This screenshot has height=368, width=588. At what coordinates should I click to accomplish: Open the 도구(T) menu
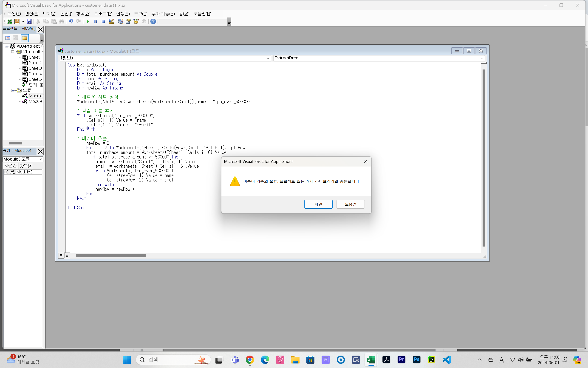click(141, 14)
